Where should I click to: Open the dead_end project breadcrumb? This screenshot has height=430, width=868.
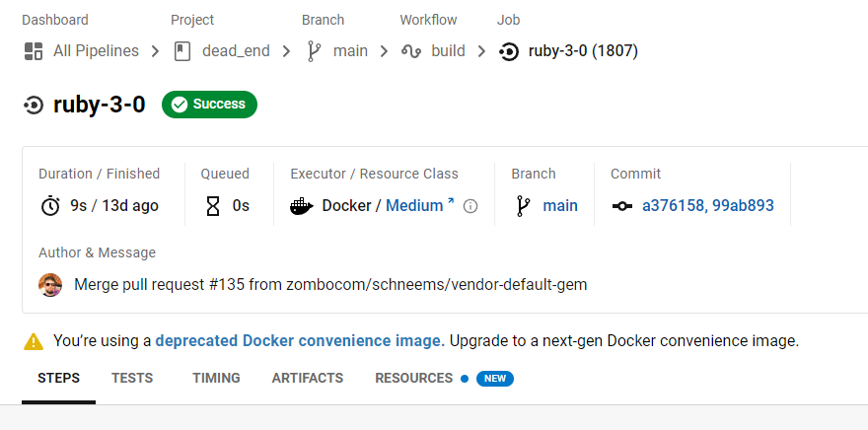236,51
